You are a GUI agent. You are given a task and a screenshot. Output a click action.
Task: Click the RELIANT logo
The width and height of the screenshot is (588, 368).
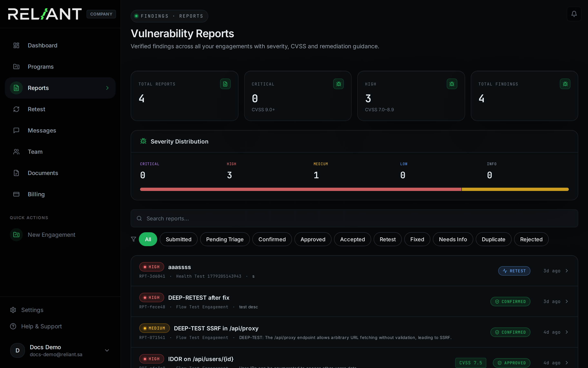coord(45,14)
